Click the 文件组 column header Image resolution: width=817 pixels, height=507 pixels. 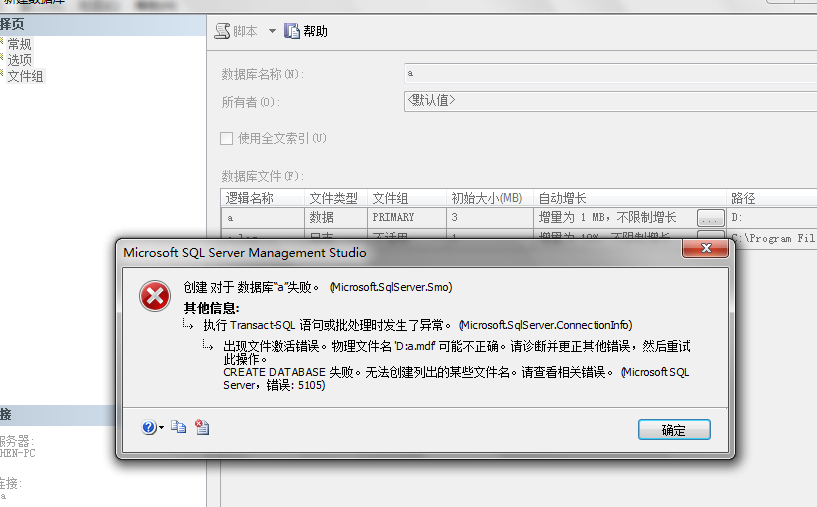pyautogui.click(x=407, y=198)
